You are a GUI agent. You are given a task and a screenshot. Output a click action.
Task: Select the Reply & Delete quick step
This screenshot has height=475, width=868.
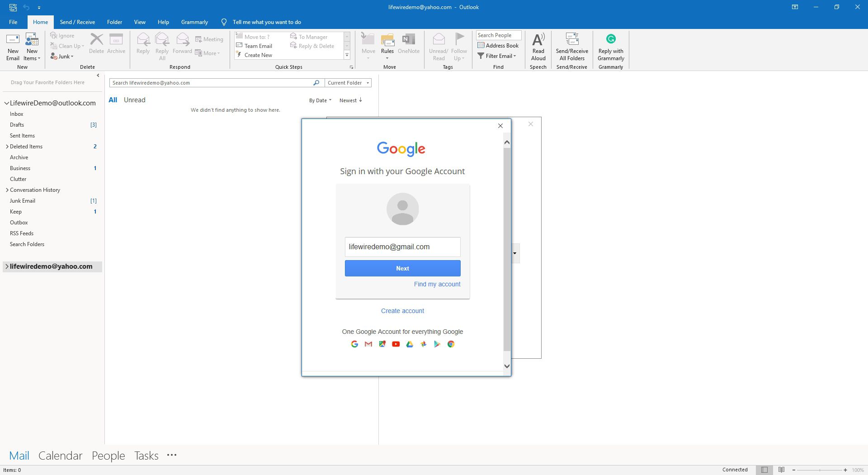coord(312,46)
